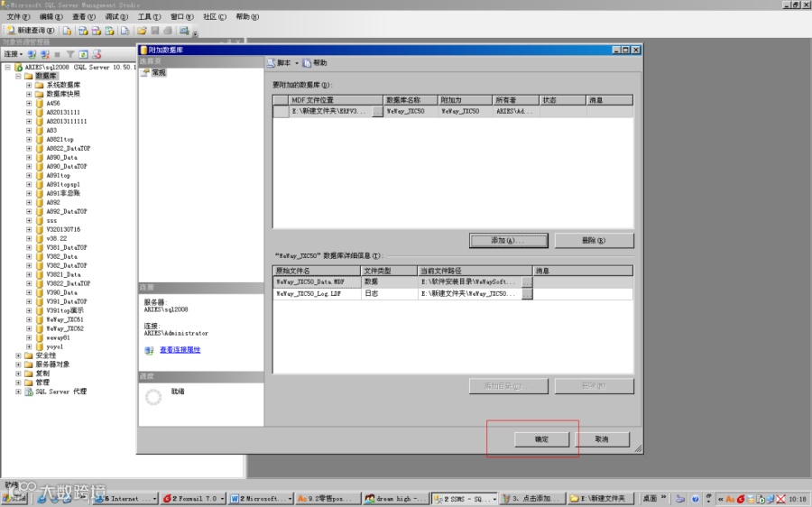Click the ARIES\Ad... owner cell
This screenshot has width=812, height=507.
click(x=516, y=111)
